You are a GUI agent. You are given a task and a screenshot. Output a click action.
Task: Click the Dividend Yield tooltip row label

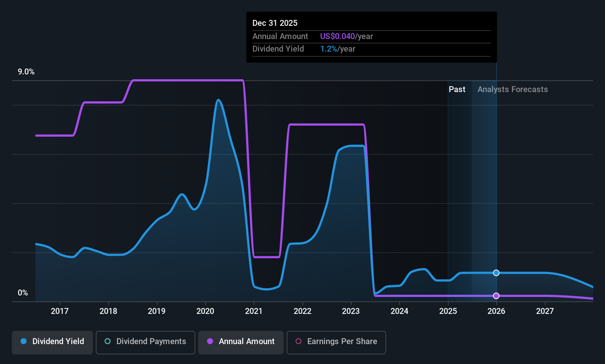coord(278,49)
